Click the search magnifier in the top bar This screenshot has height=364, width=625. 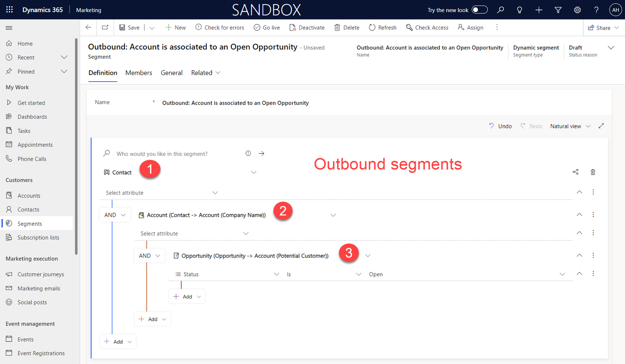click(500, 10)
